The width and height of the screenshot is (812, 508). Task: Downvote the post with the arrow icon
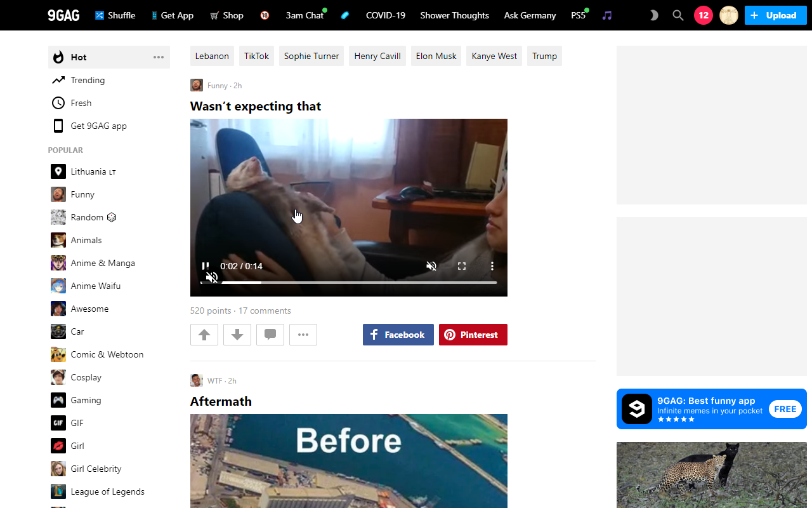click(x=237, y=335)
